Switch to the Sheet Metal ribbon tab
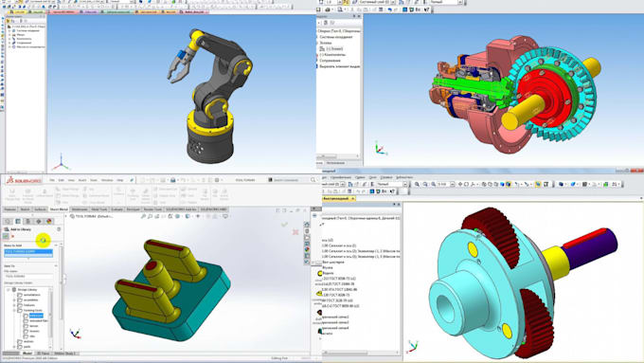644x363 pixels. tap(59, 209)
